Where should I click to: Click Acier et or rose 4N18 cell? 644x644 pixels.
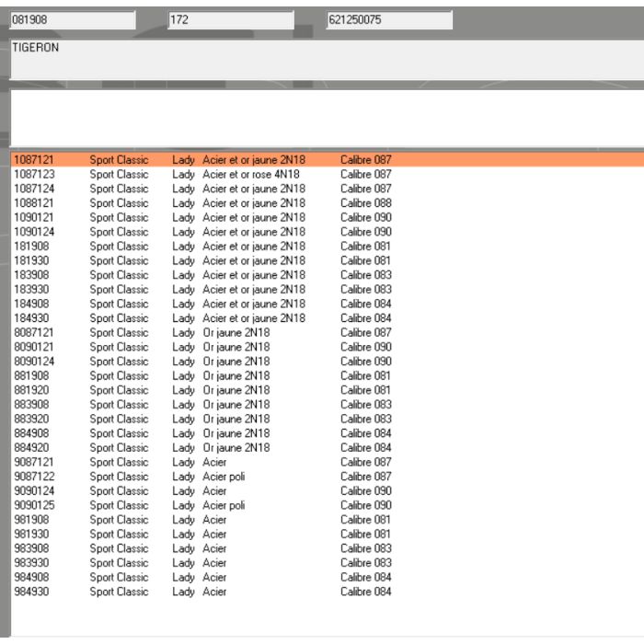click(251, 174)
